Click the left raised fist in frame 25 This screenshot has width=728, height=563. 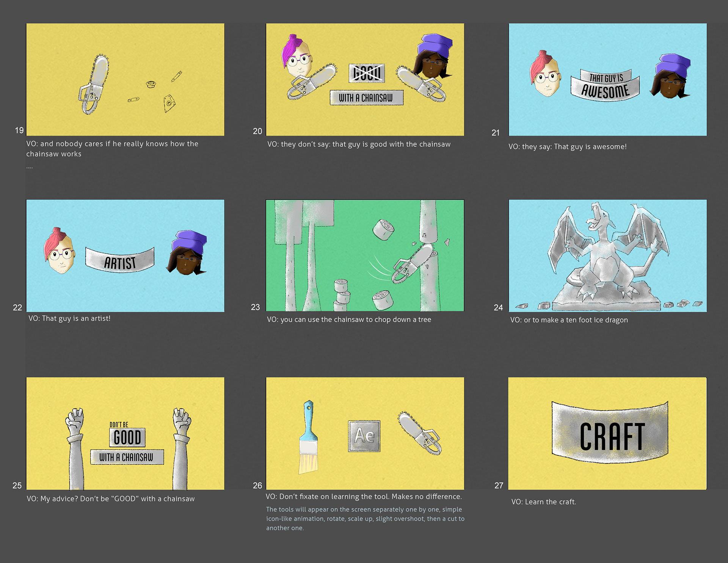[x=75, y=448]
